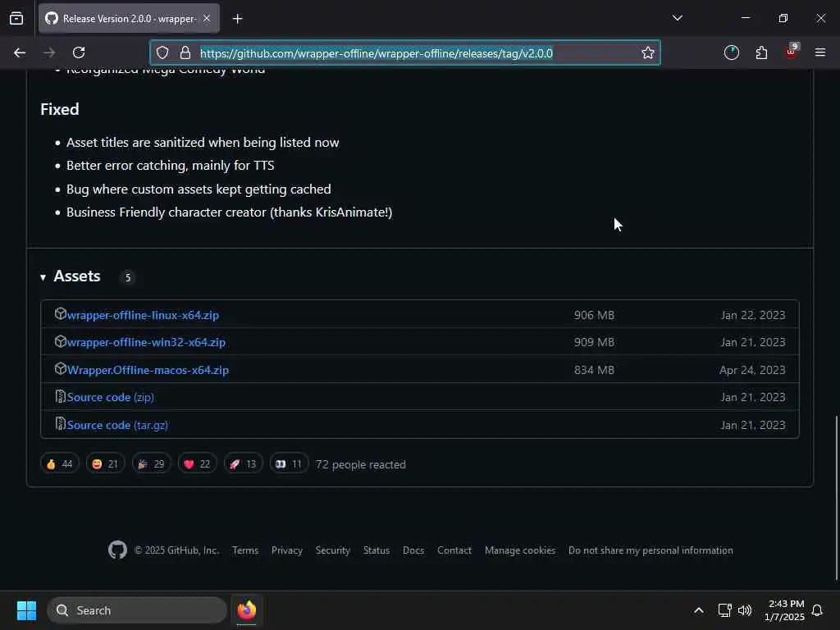Open the Privacy footer link
This screenshot has height=630, width=840.
click(286, 550)
